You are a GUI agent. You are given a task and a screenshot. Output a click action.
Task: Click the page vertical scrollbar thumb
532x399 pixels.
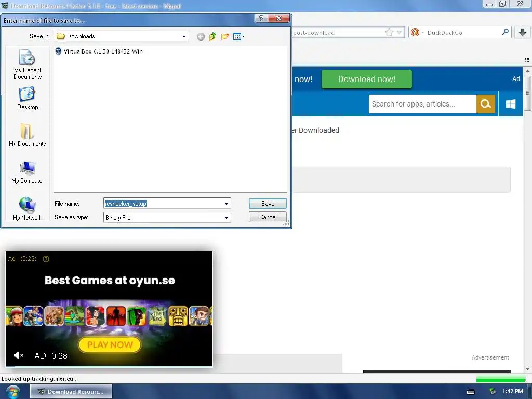(527, 94)
